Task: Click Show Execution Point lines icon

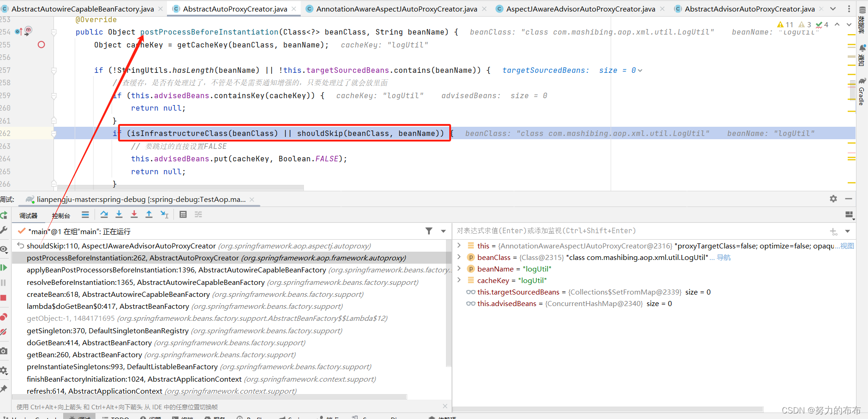Action: pyautogui.click(x=85, y=214)
